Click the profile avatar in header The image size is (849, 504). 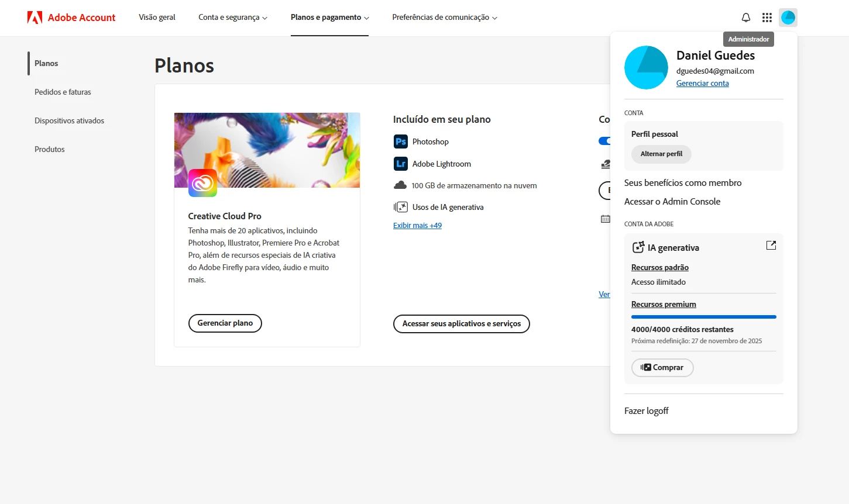point(788,18)
